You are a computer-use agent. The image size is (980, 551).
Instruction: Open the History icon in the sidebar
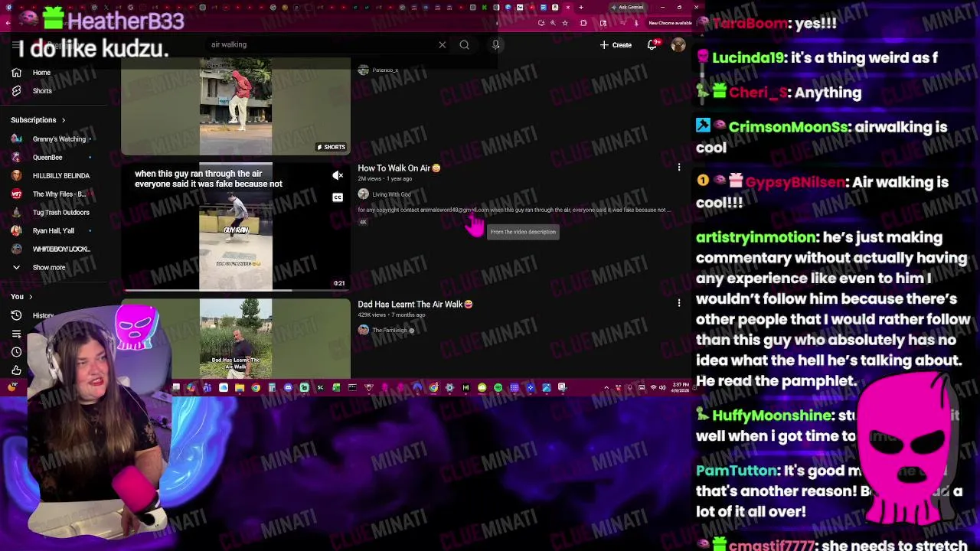16,315
